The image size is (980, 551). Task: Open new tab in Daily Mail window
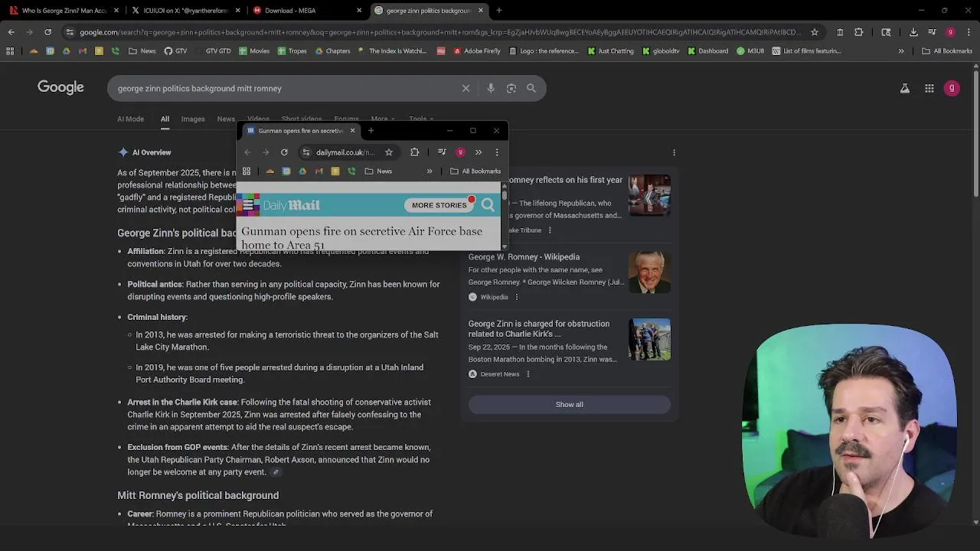(x=371, y=131)
